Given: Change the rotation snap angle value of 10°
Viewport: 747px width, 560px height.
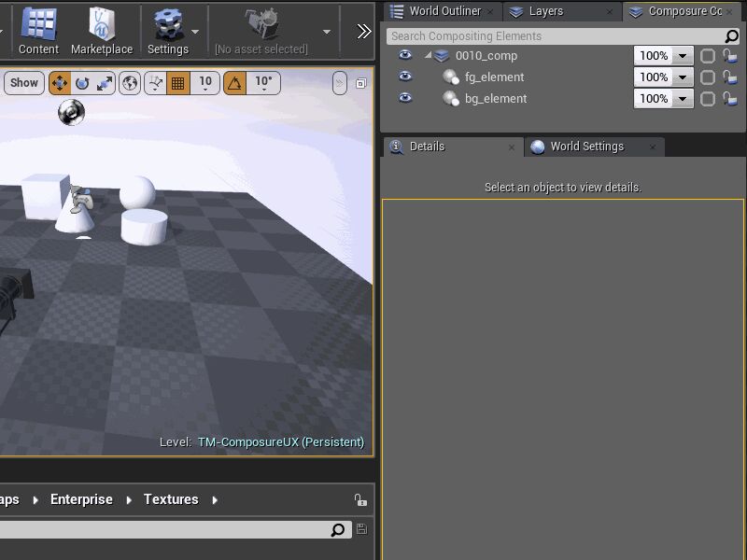Looking at the screenshot, I should (262, 83).
